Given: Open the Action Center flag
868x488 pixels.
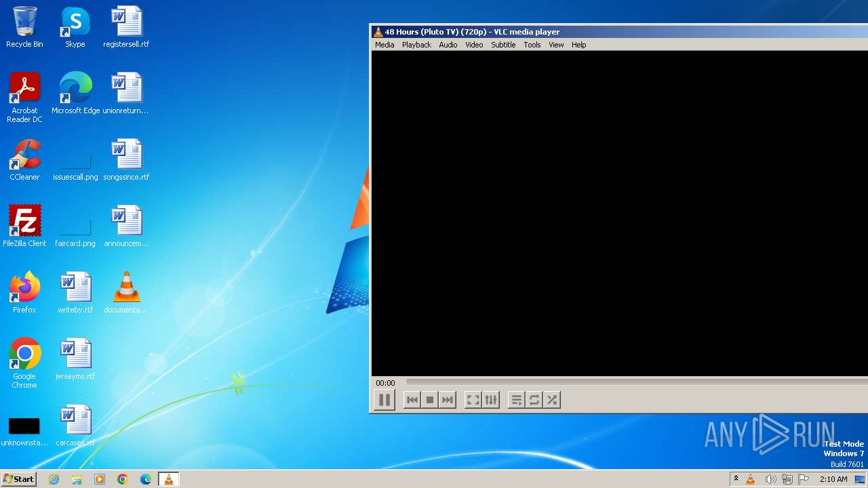Looking at the screenshot, I should click(x=804, y=479).
